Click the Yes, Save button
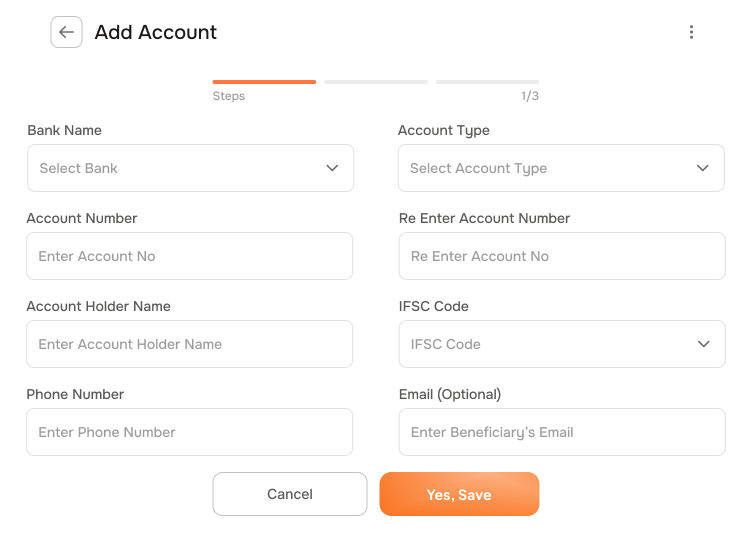752x550 pixels. 459,494
